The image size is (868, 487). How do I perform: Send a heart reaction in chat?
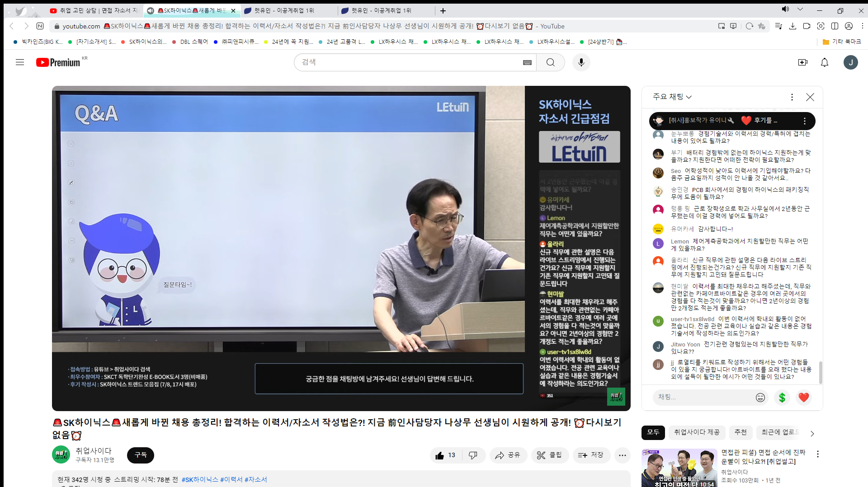[x=804, y=398]
